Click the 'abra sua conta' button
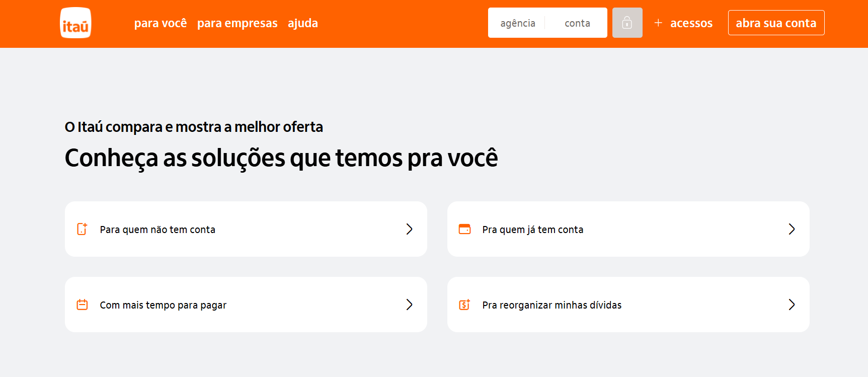Screen dimensions: 868x377 point(776,23)
